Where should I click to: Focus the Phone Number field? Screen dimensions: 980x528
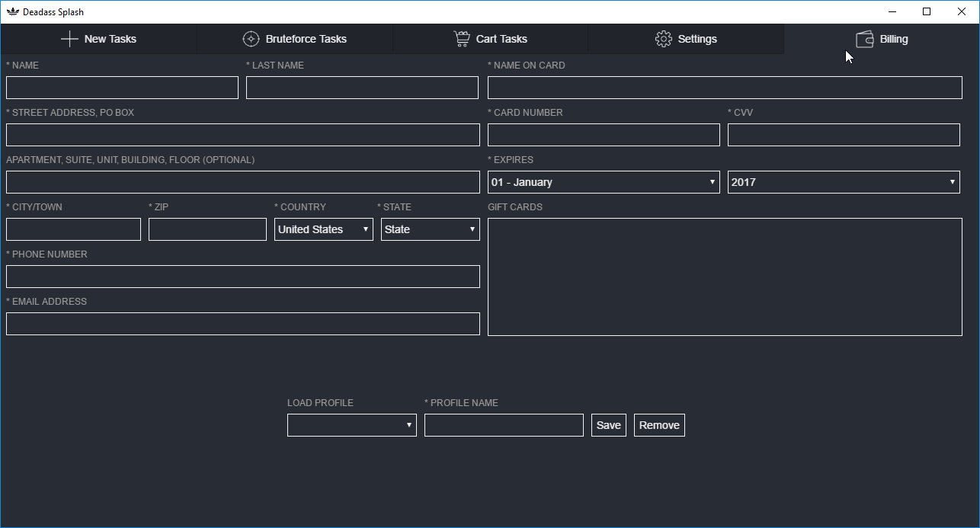pos(243,277)
